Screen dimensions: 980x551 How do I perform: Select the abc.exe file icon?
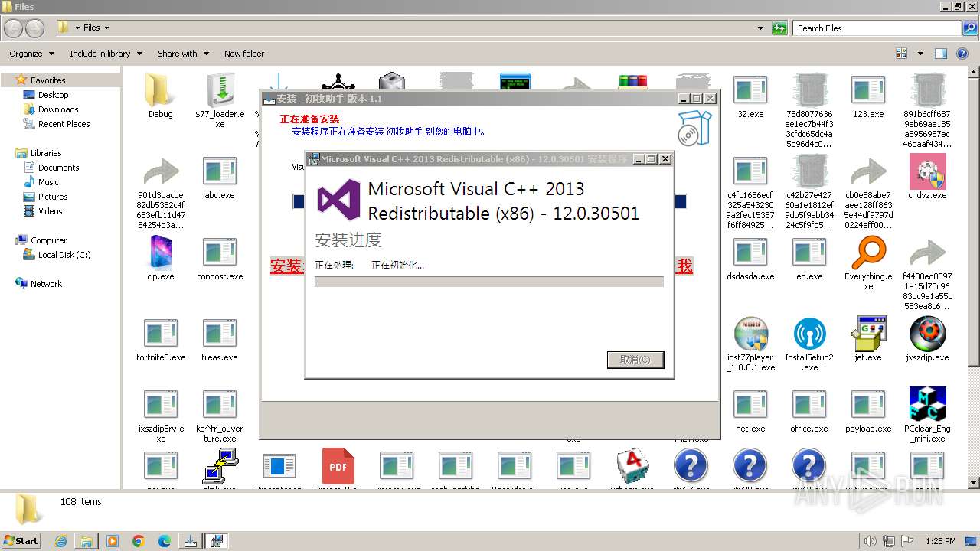point(220,171)
